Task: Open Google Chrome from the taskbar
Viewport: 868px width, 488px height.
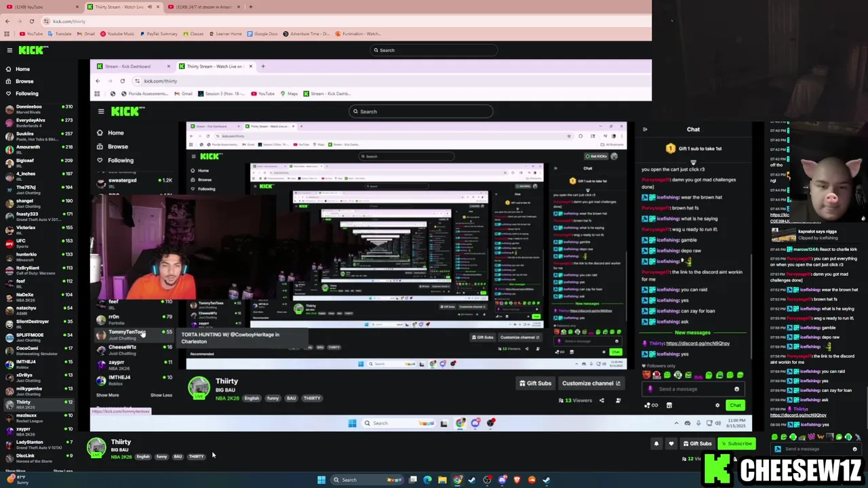Action: coord(457,480)
